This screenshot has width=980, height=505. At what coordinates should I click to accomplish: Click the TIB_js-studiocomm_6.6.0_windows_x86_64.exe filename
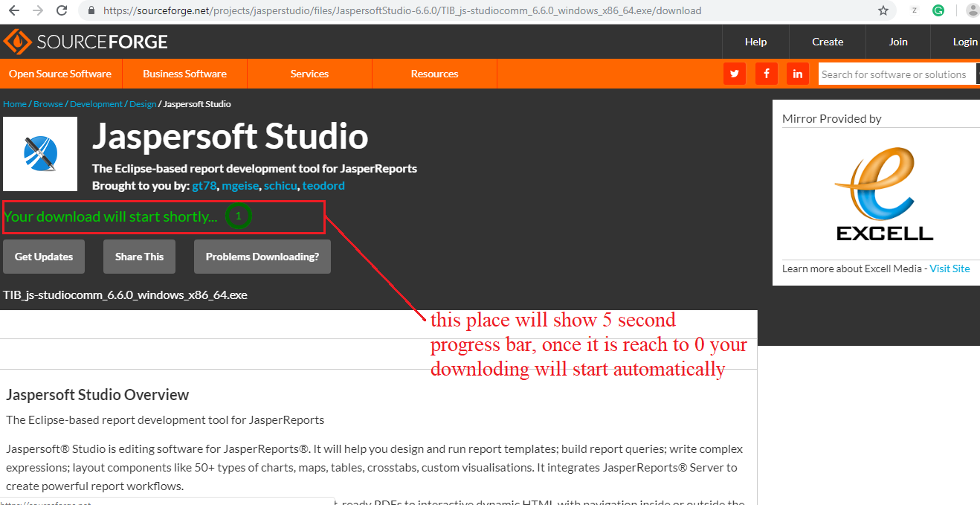pos(125,295)
